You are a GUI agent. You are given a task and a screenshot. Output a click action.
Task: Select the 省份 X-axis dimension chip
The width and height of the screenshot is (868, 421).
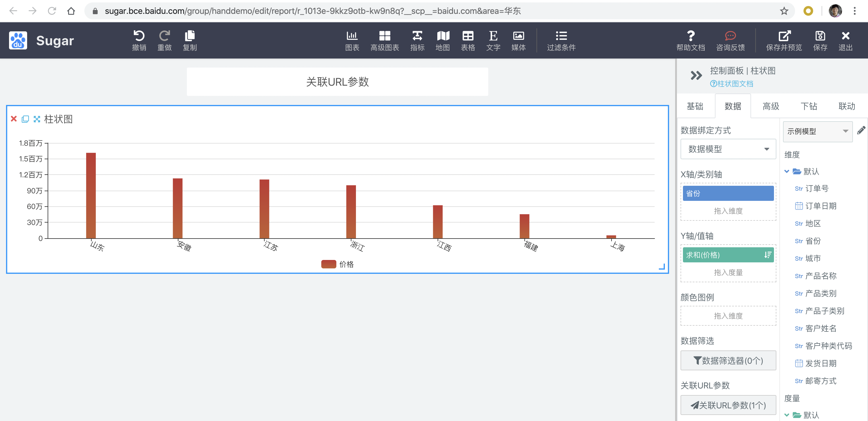tap(728, 194)
